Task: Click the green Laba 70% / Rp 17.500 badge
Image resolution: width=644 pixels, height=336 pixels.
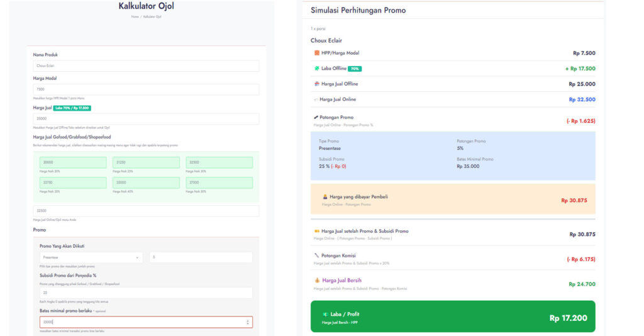Action: point(72,108)
